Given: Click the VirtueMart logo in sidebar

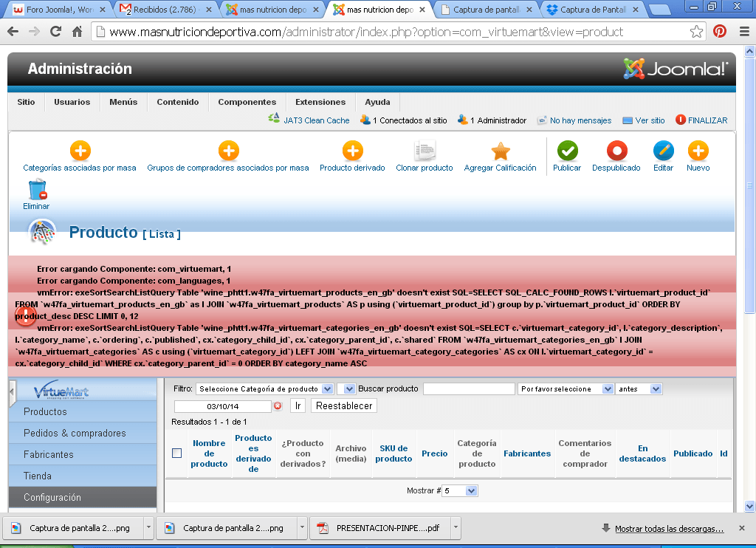Looking at the screenshot, I should [61, 390].
